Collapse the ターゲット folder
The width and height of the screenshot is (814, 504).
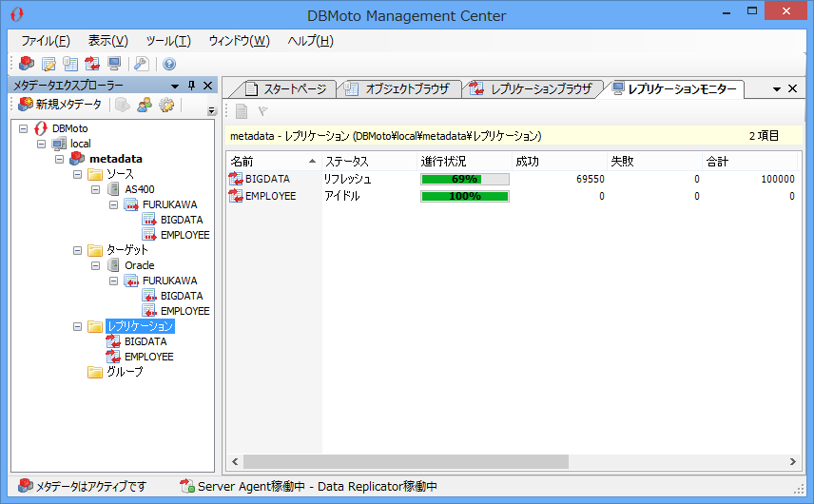[x=77, y=250]
